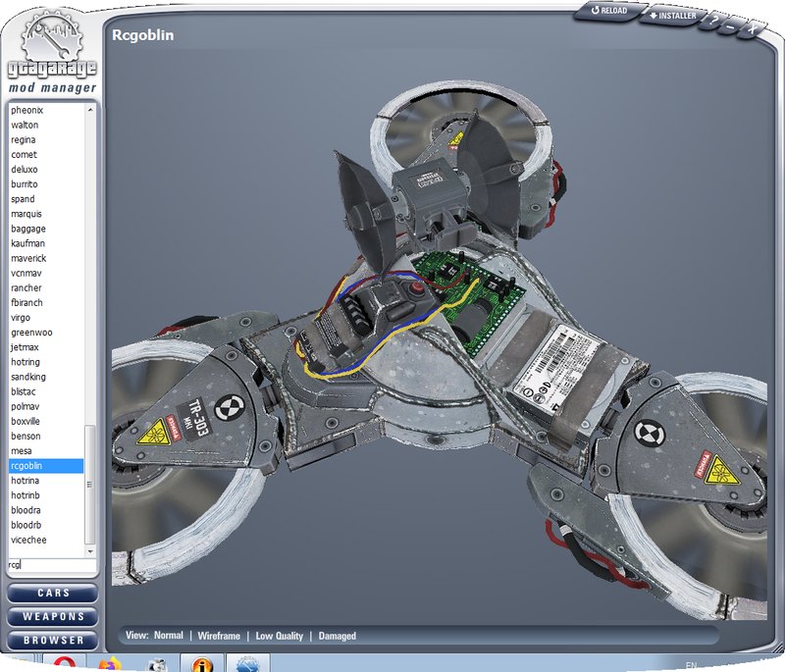The height and width of the screenshot is (672, 785).
Task: Select greenwoo in the vehicle list
Action: point(46,333)
